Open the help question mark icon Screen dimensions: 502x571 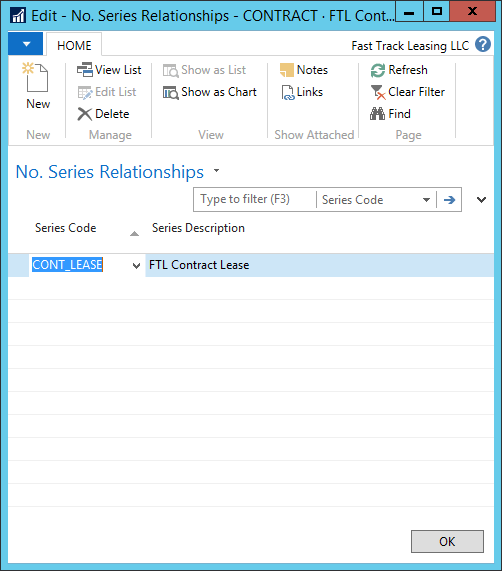[x=483, y=45]
